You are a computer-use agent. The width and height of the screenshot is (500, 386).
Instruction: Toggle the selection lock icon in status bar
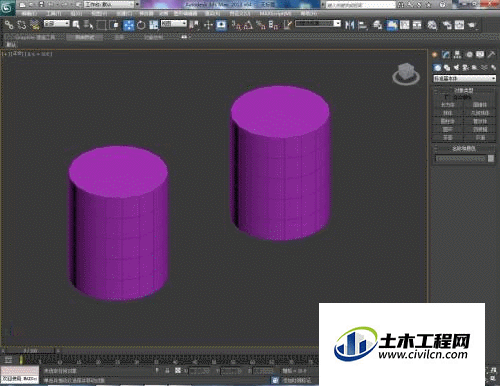point(167,370)
